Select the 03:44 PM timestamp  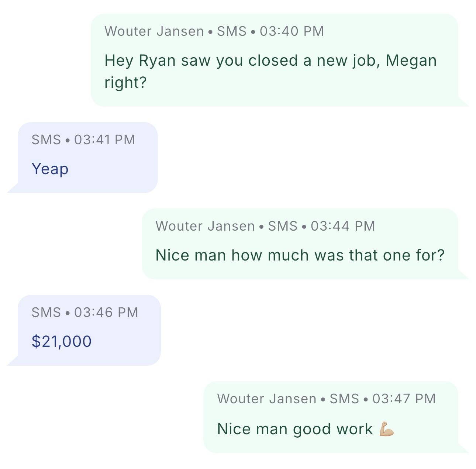pyautogui.click(x=343, y=226)
